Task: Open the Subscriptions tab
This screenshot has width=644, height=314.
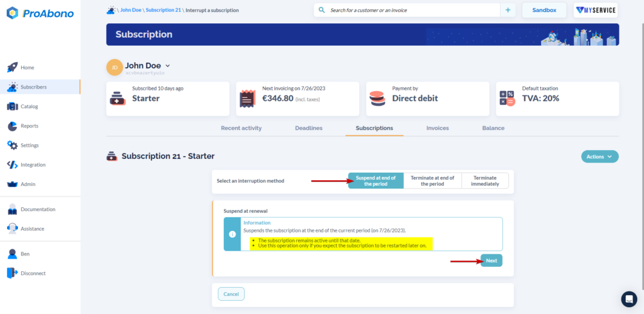Action: tap(374, 128)
